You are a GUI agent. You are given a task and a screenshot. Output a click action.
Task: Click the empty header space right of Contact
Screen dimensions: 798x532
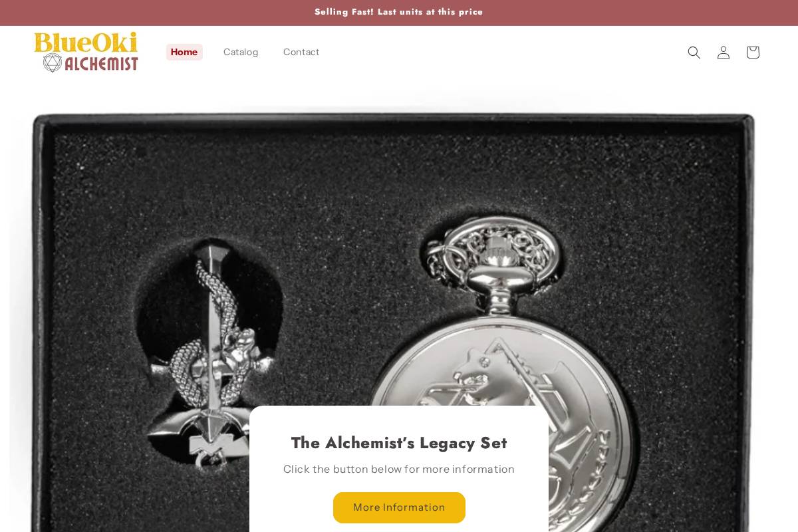click(499, 52)
